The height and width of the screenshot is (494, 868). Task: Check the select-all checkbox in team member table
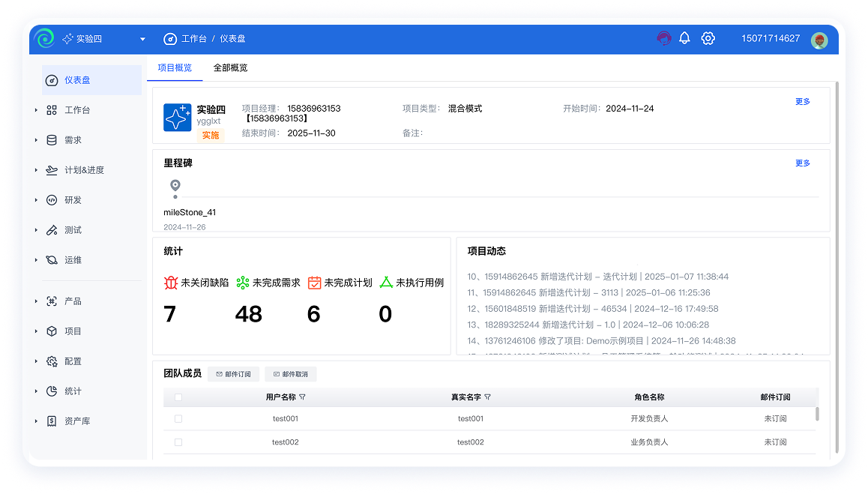(x=178, y=397)
